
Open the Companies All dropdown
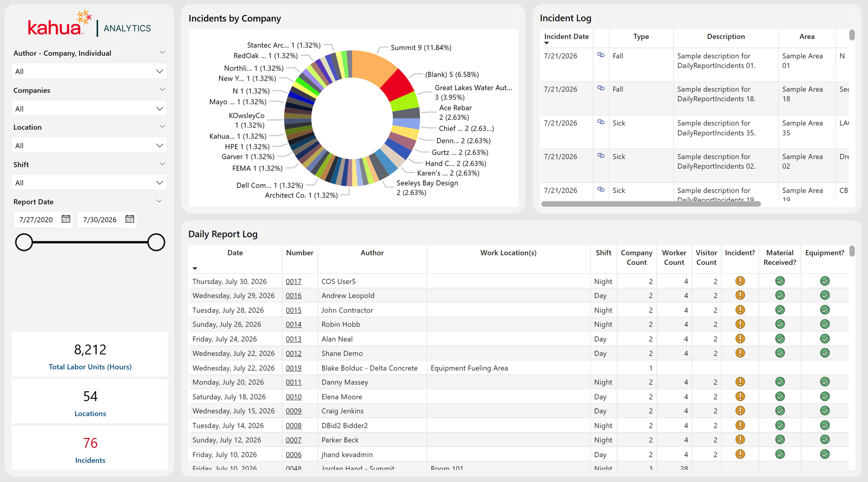point(89,109)
